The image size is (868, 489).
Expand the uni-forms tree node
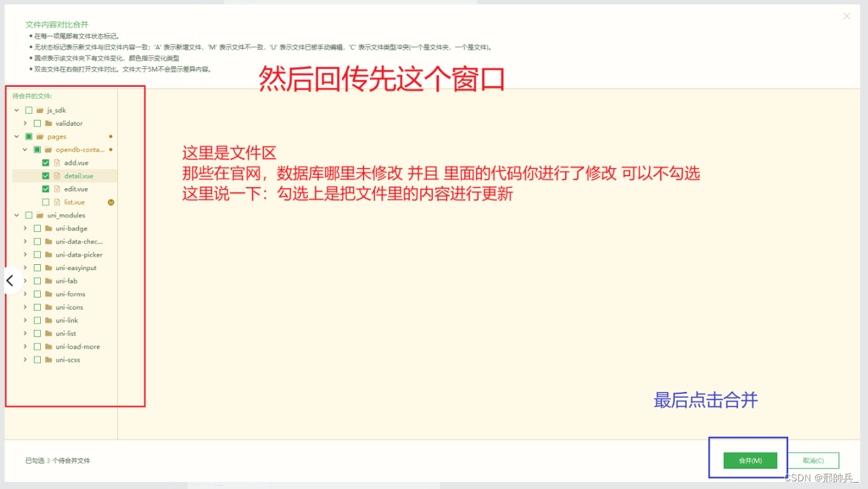(x=24, y=294)
